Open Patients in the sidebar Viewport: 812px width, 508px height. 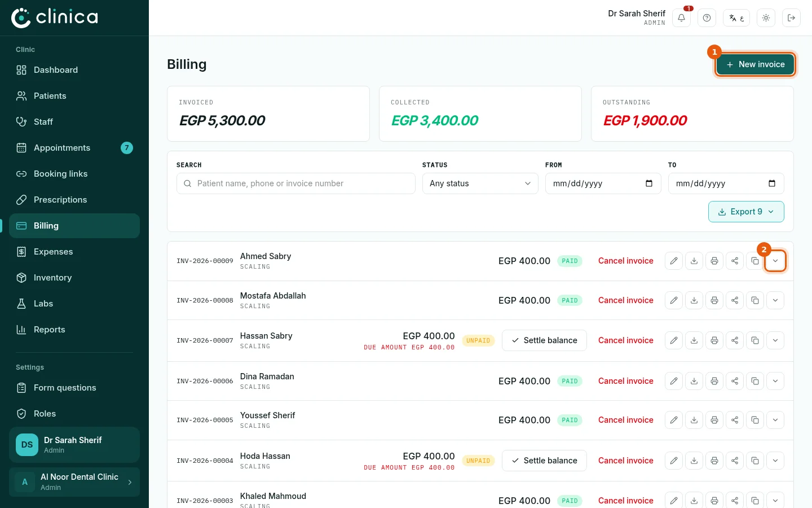[x=74, y=96]
